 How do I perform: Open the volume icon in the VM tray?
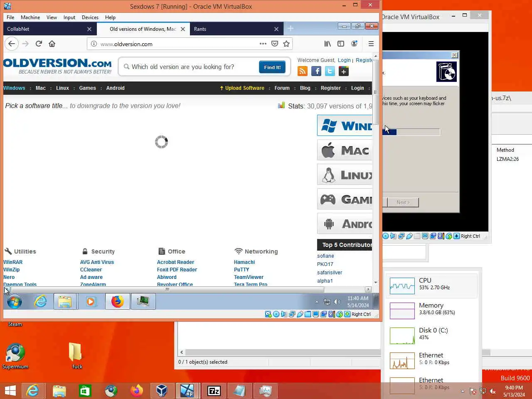tap(337, 302)
